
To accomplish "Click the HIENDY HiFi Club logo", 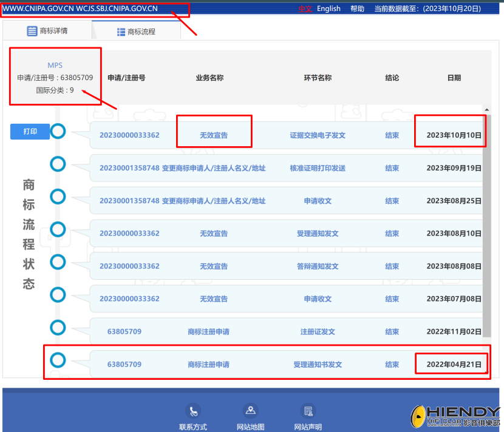I will 455,417.
